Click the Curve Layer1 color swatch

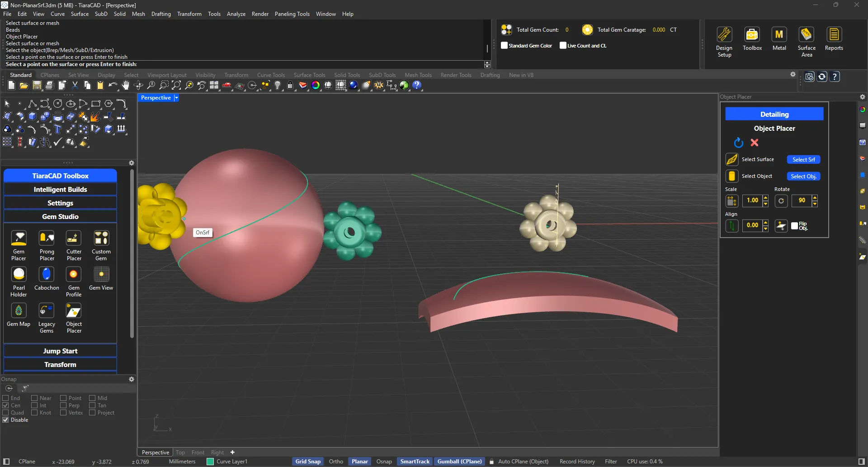[x=210, y=462]
